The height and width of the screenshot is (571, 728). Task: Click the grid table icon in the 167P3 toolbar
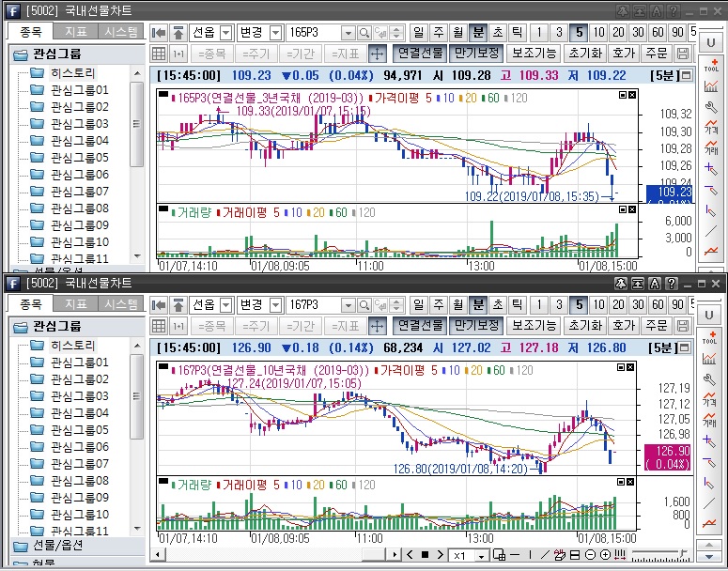[x=159, y=326]
